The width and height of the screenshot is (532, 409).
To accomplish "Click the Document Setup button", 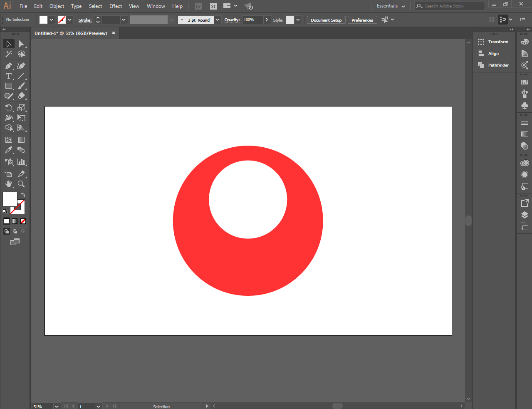I will pos(326,20).
